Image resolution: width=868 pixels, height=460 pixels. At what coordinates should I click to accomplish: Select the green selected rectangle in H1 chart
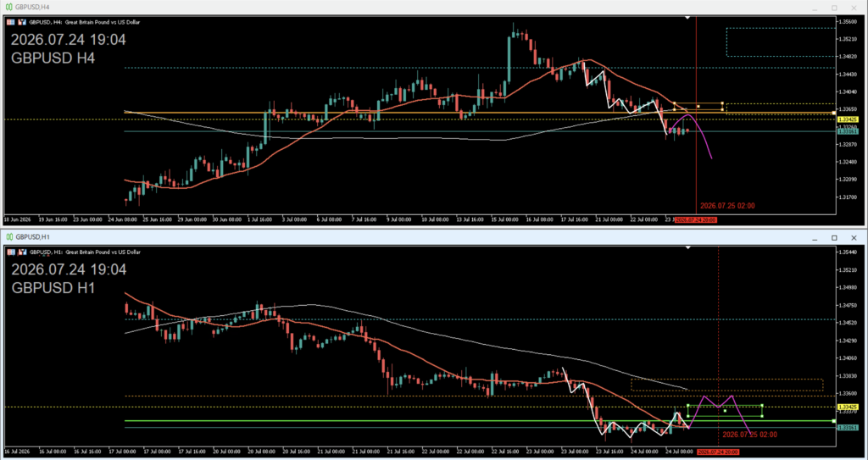tap(726, 411)
